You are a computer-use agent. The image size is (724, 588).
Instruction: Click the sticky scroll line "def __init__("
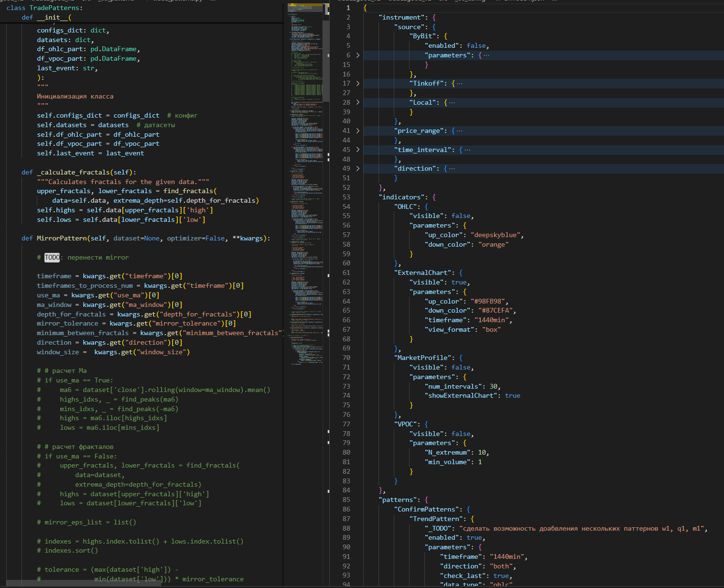coord(46,17)
